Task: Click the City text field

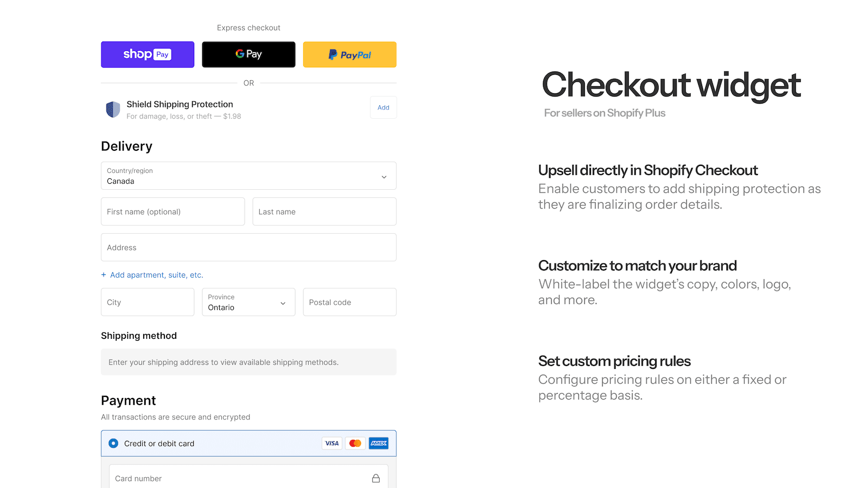Action: (148, 302)
